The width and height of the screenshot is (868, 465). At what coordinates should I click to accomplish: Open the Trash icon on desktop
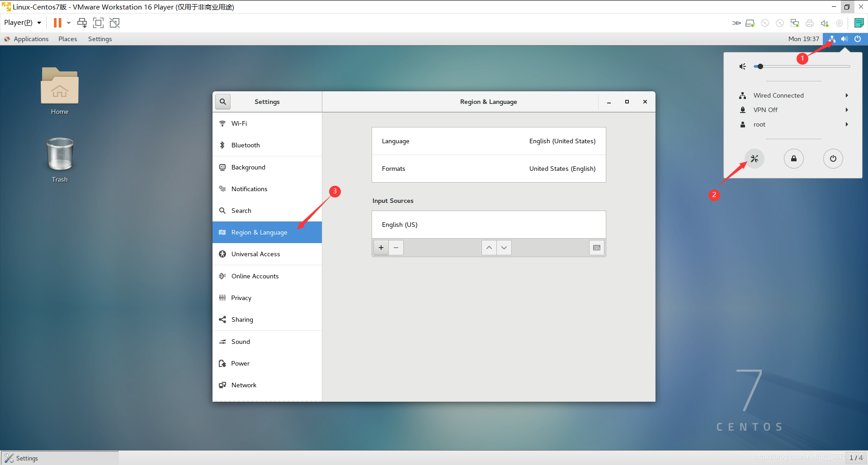(60, 160)
